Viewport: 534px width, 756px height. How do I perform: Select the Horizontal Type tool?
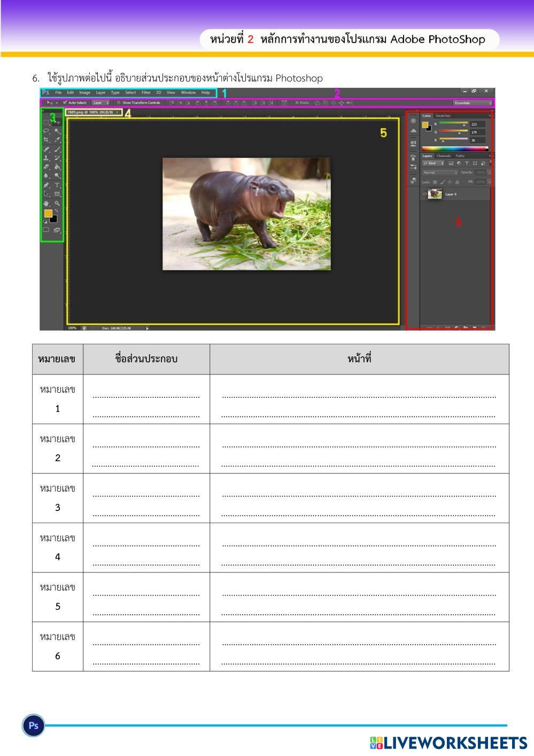tap(57, 185)
